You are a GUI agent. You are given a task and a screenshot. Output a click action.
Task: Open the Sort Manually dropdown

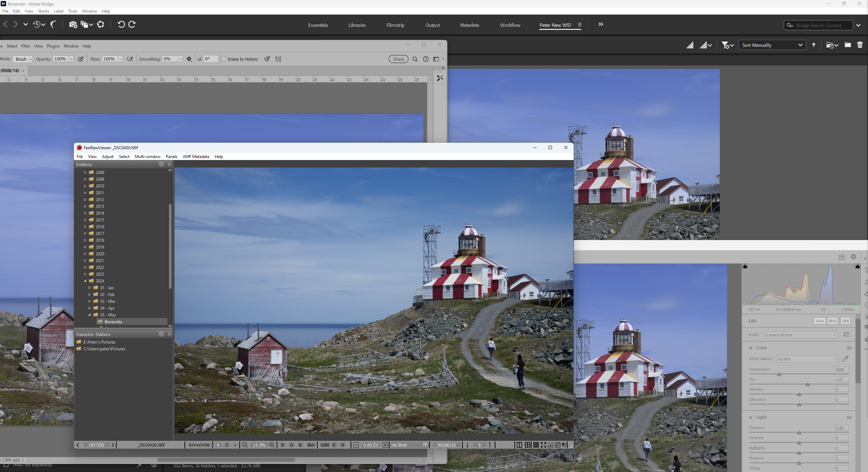(x=772, y=45)
